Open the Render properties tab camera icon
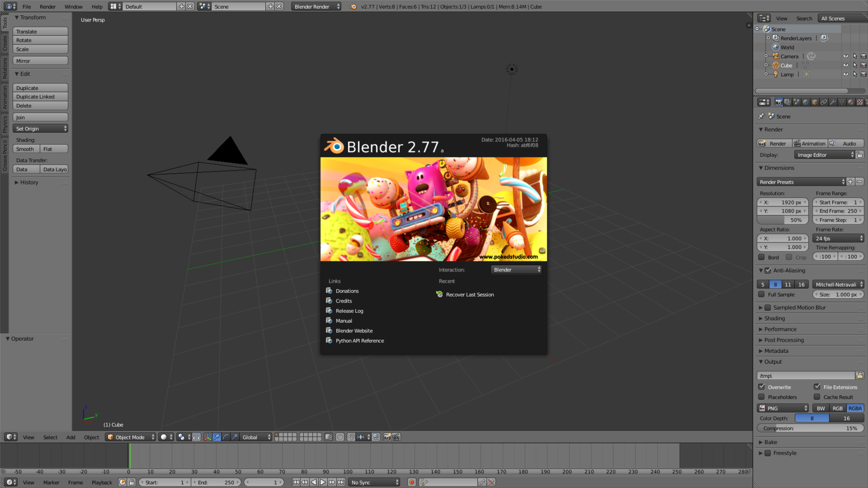The image size is (868, 488). pyautogui.click(x=778, y=102)
